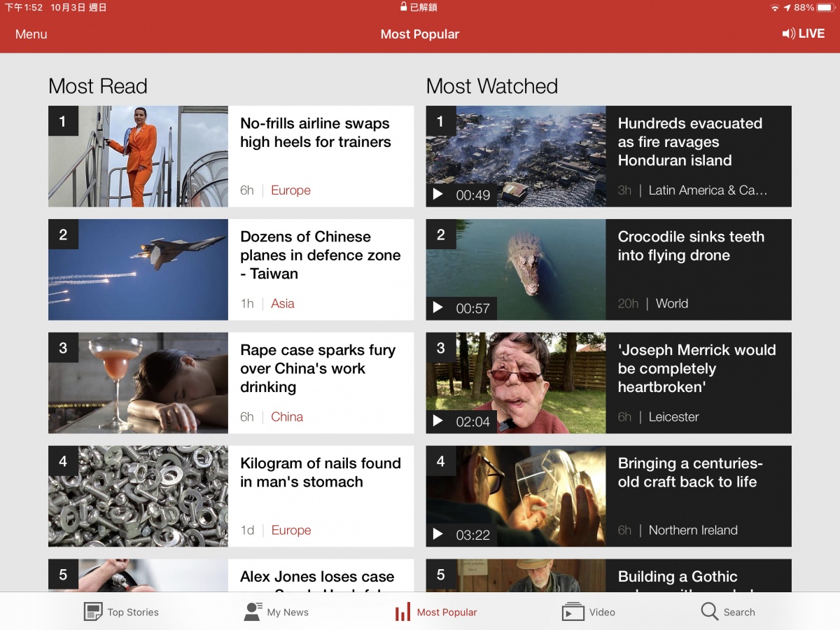This screenshot has height=630, width=840.
Task: Read No-frills airline swaps high heels headline
Action: [x=315, y=133]
